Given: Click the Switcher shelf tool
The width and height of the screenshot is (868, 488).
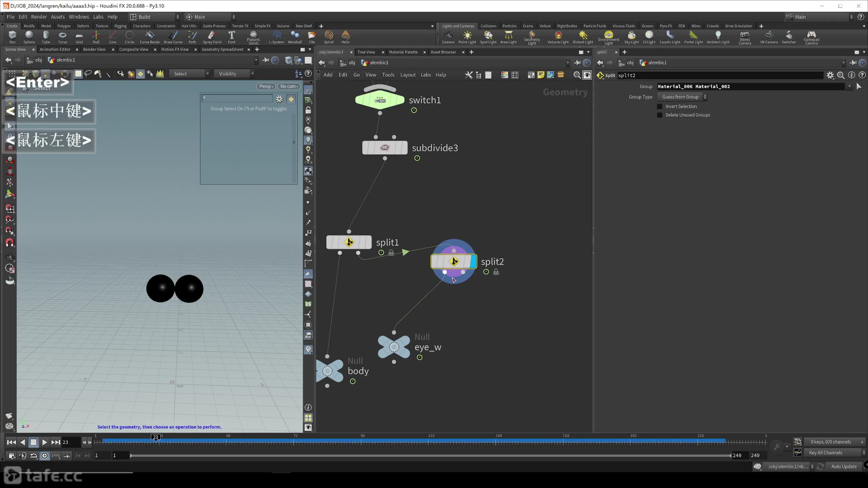Looking at the screenshot, I should coord(789,37).
